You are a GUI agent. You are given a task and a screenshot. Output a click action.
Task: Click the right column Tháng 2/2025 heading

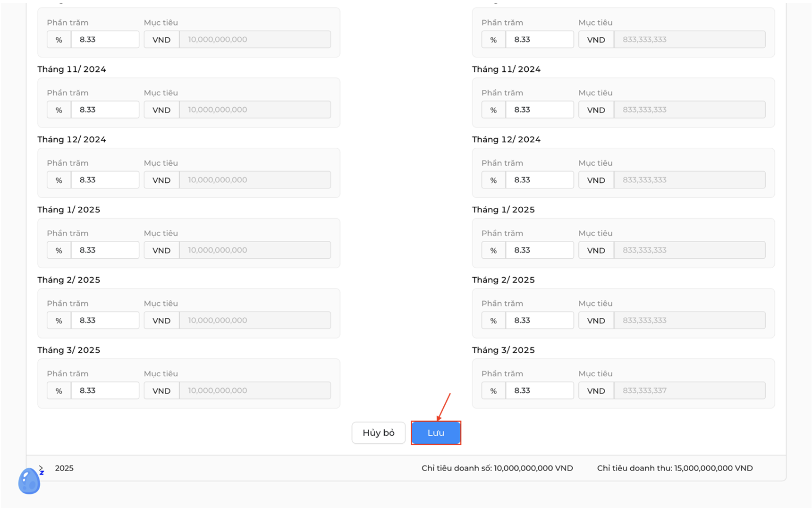[504, 280]
